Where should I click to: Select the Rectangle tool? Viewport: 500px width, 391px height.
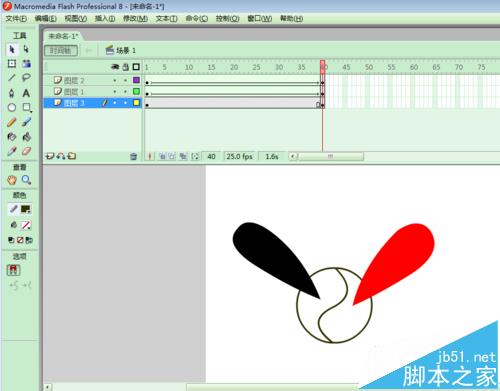point(26,107)
